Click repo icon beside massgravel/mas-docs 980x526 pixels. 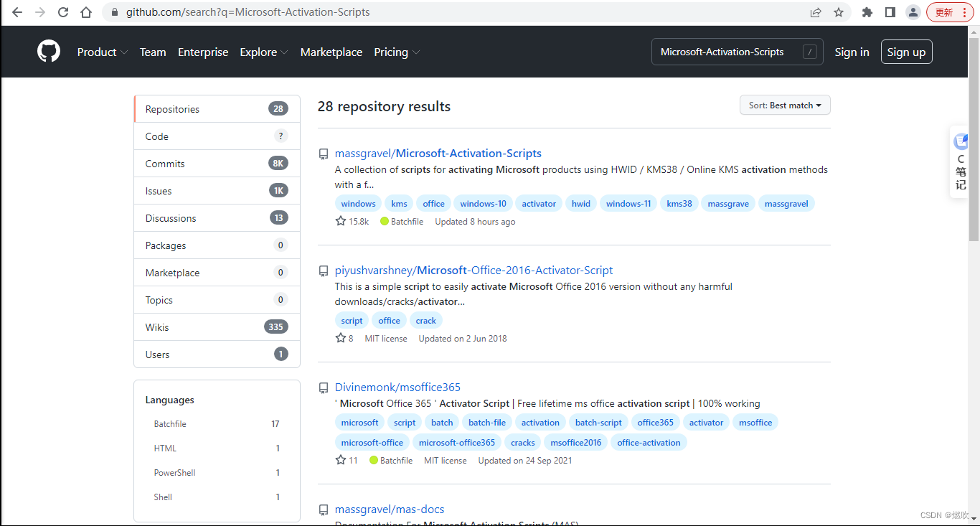click(324, 509)
